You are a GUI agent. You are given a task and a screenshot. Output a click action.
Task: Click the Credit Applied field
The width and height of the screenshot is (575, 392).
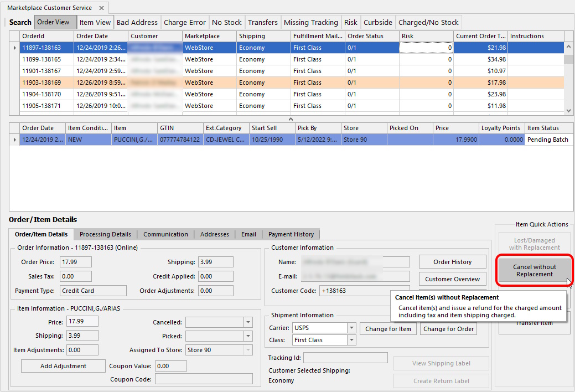pos(216,276)
